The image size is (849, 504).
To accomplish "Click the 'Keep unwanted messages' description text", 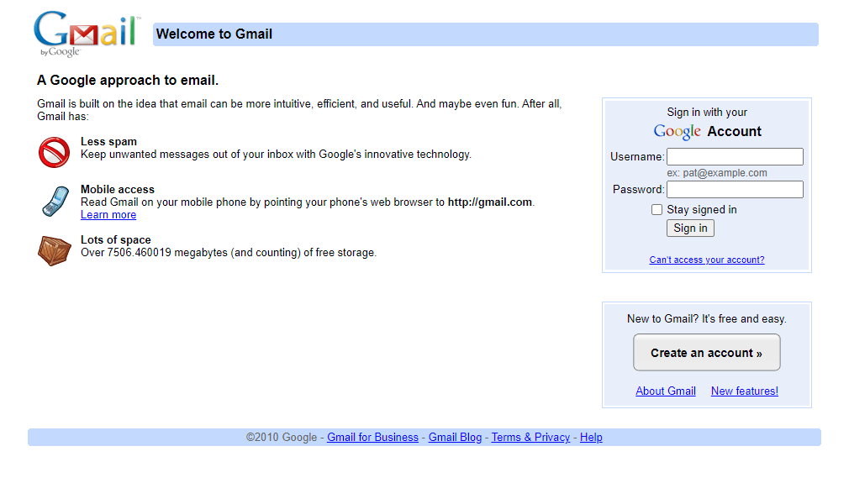I will click(277, 155).
